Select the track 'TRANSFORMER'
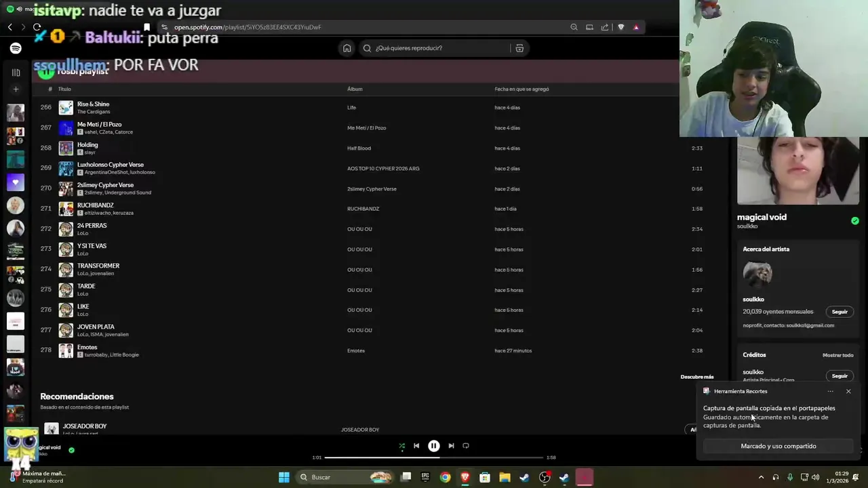 tap(98, 266)
